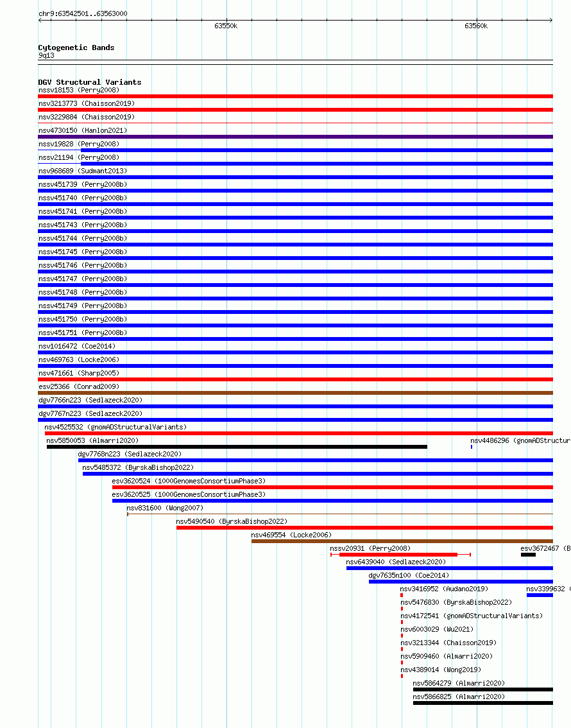Open esv3672467 variant label
Screen dimensions: 571x728
tap(545, 548)
